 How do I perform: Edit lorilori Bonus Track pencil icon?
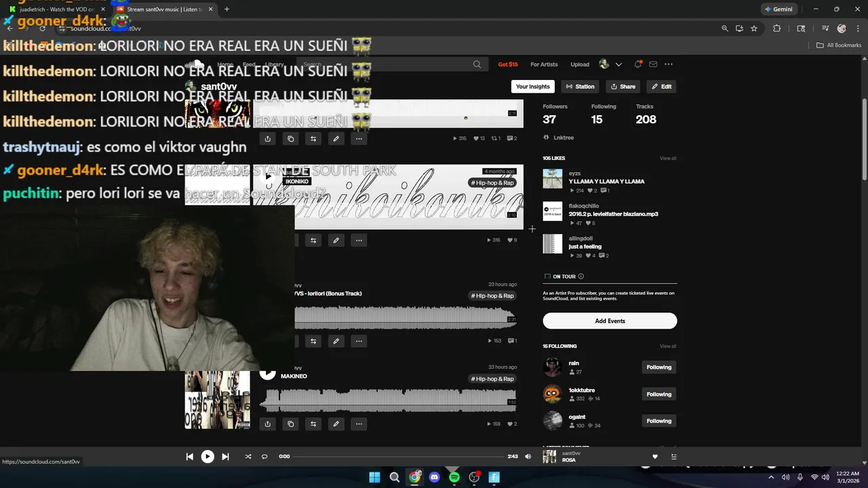(336, 341)
